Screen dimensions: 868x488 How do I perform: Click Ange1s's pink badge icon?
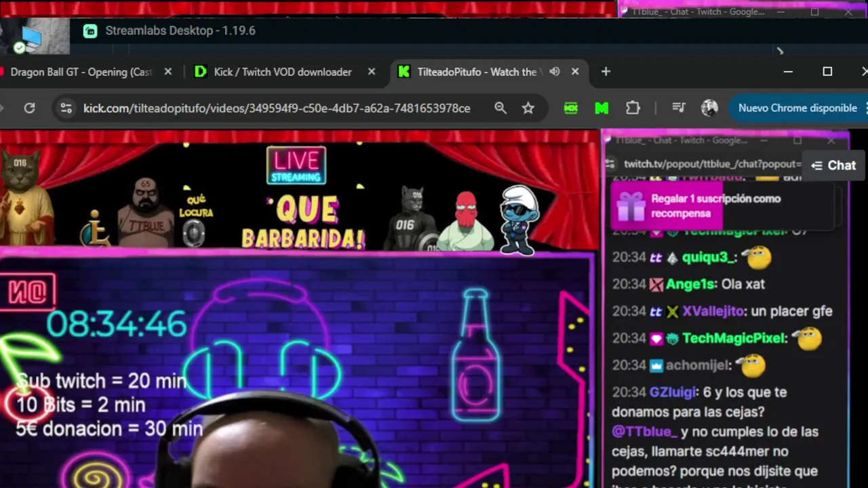pos(656,285)
